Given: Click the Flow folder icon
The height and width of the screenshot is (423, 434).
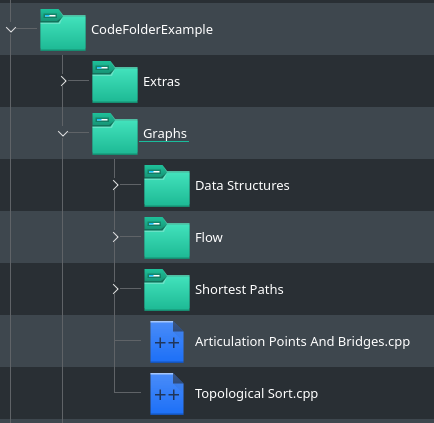Looking at the screenshot, I should tap(167, 238).
